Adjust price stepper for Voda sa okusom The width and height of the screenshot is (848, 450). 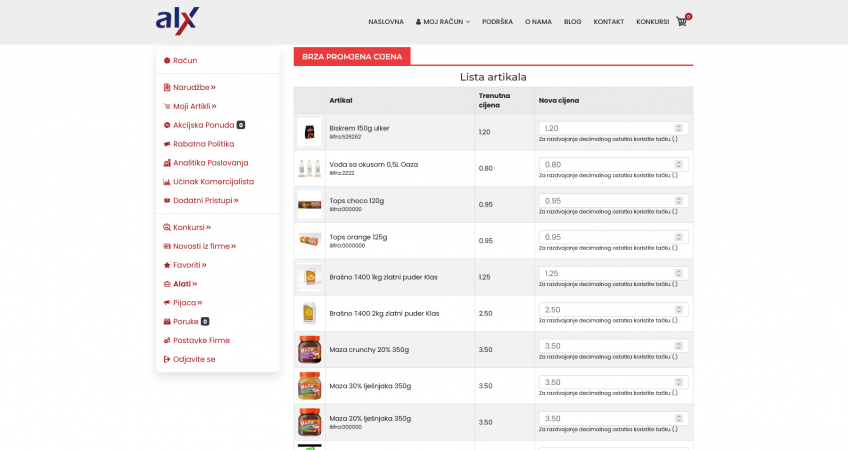point(679,164)
